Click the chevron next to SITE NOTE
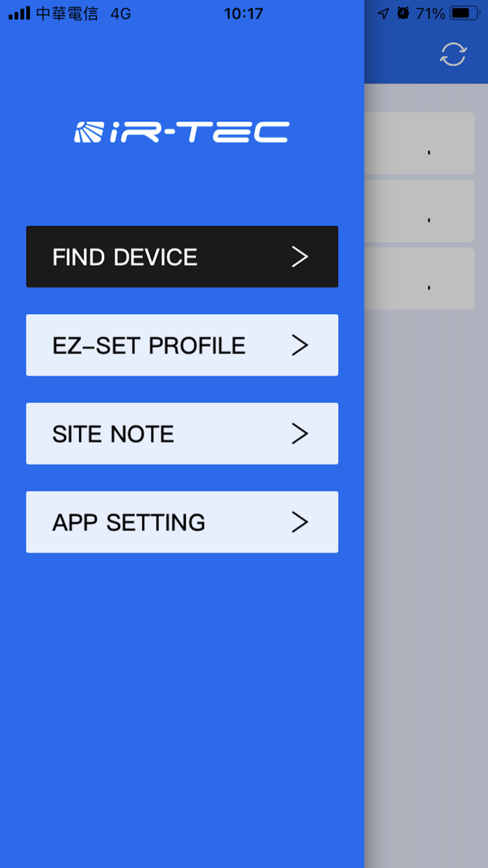 click(300, 433)
